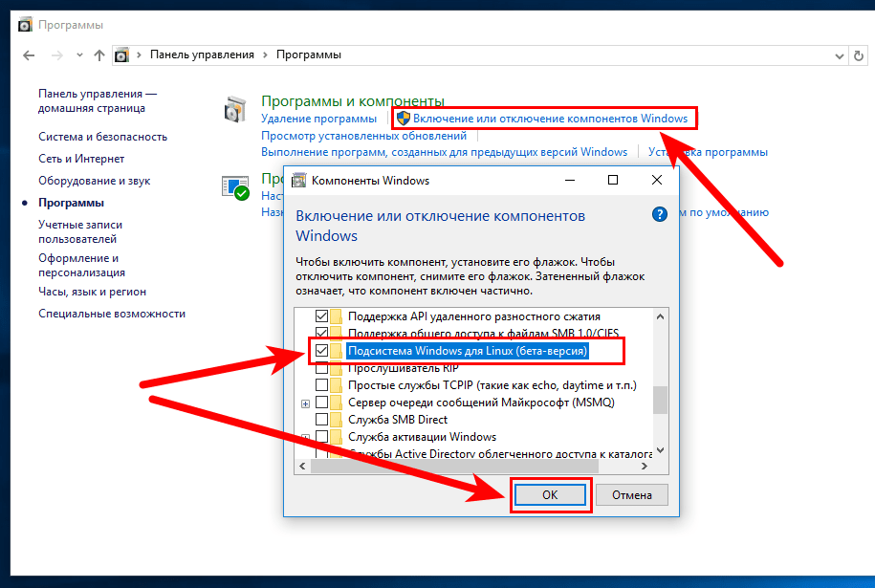Open help with the blue question mark icon

[660, 214]
